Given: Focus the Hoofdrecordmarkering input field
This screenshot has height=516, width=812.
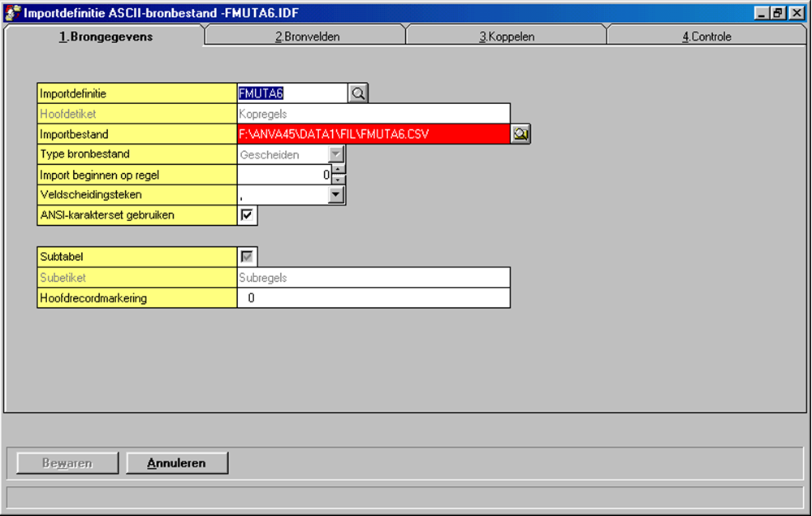Looking at the screenshot, I should 374,298.
